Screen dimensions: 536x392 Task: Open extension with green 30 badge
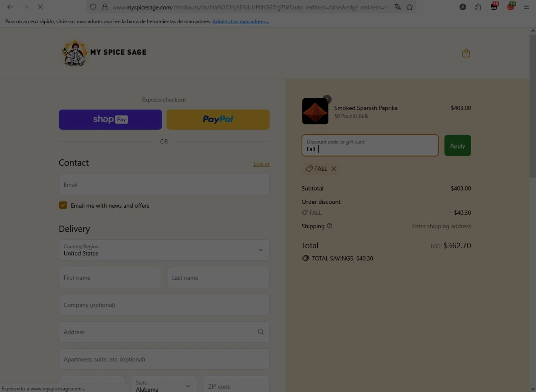[511, 6]
